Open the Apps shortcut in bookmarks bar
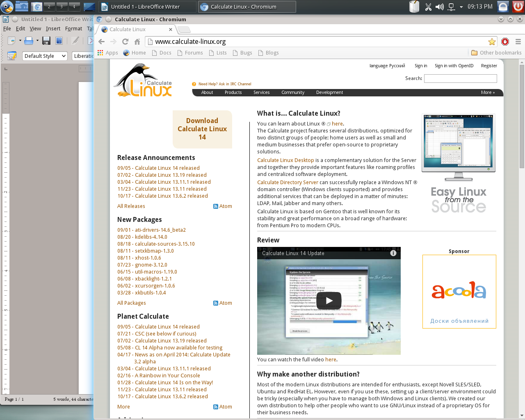This screenshot has width=525, height=420. 107,52
